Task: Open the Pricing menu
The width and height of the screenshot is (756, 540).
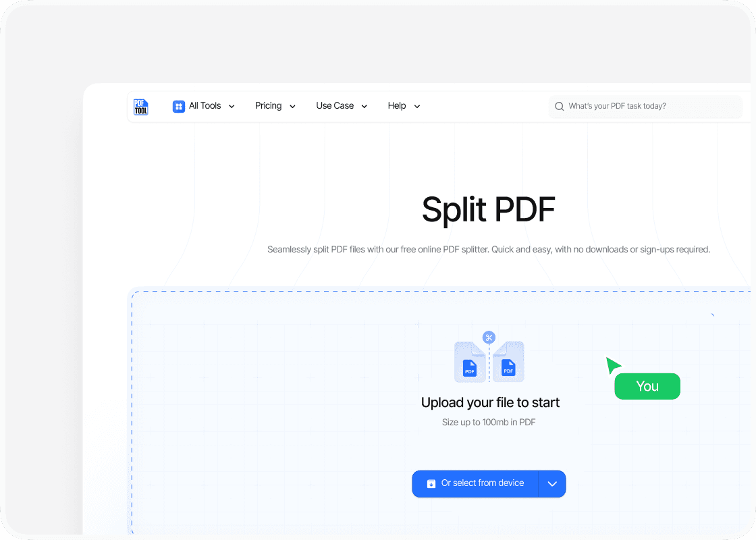Action: (269, 106)
